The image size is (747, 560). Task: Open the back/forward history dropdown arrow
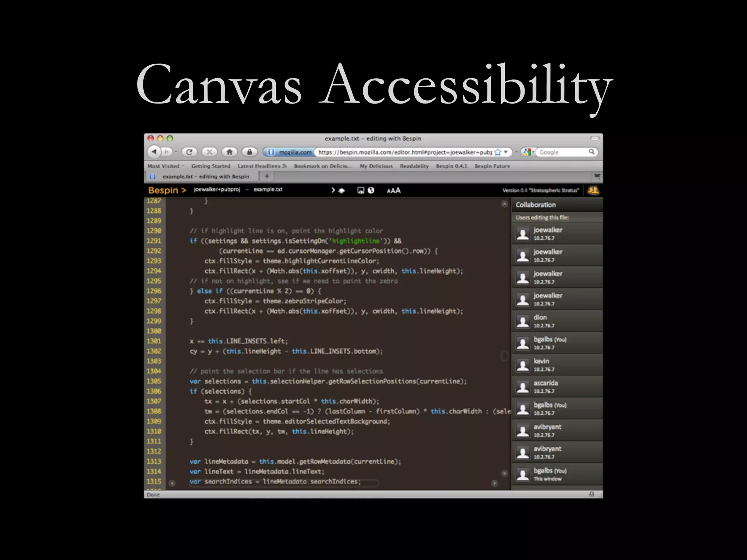tap(176, 152)
